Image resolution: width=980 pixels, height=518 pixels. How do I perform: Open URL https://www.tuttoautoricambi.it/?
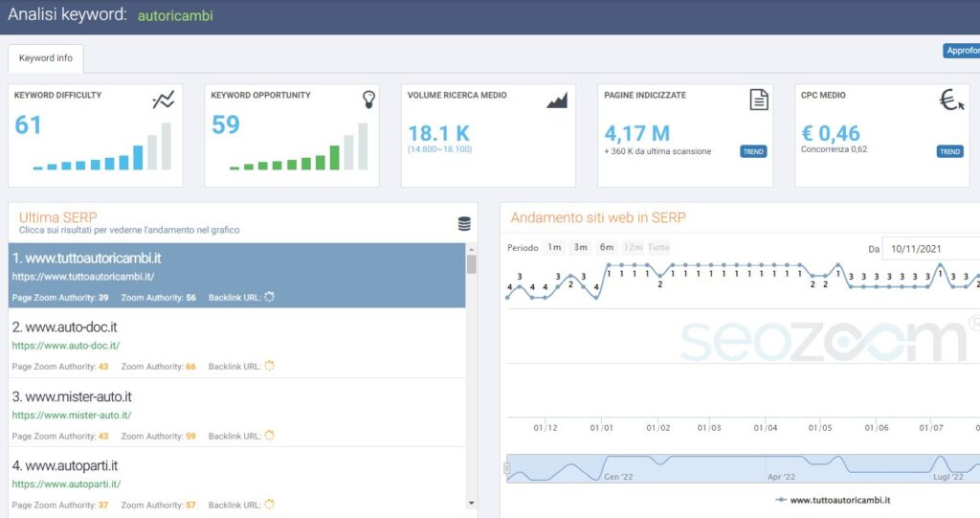[83, 277]
